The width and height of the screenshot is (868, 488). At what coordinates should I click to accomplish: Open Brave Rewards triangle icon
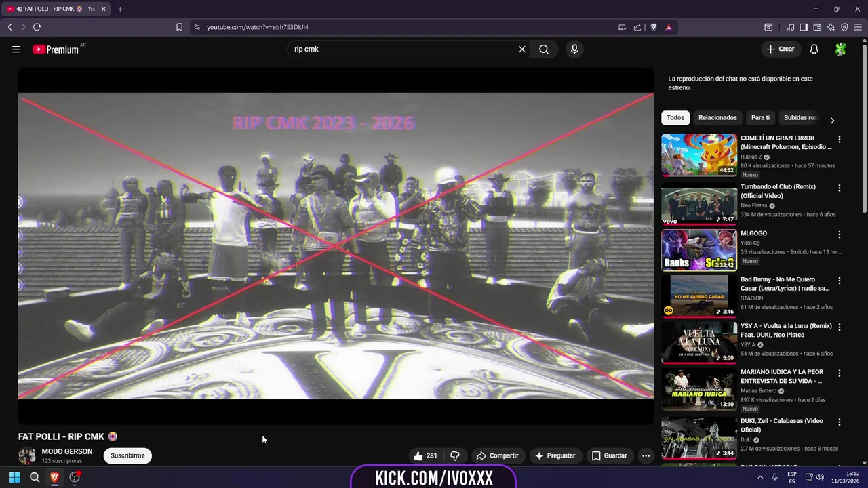669,27
